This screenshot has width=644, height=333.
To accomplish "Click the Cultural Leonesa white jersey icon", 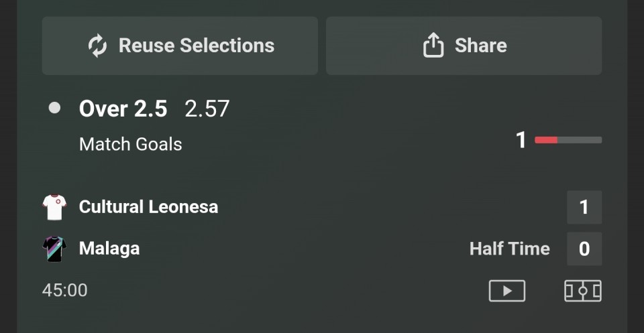I will click(54, 207).
